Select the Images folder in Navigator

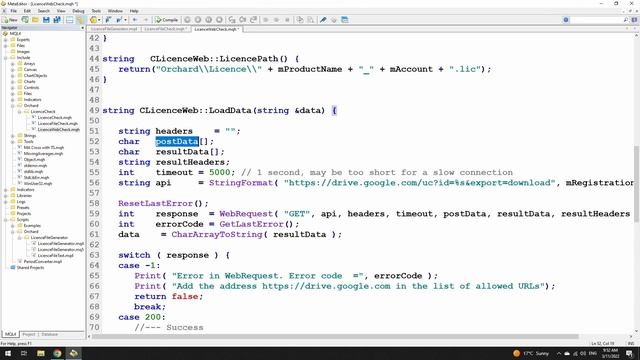(x=23, y=51)
